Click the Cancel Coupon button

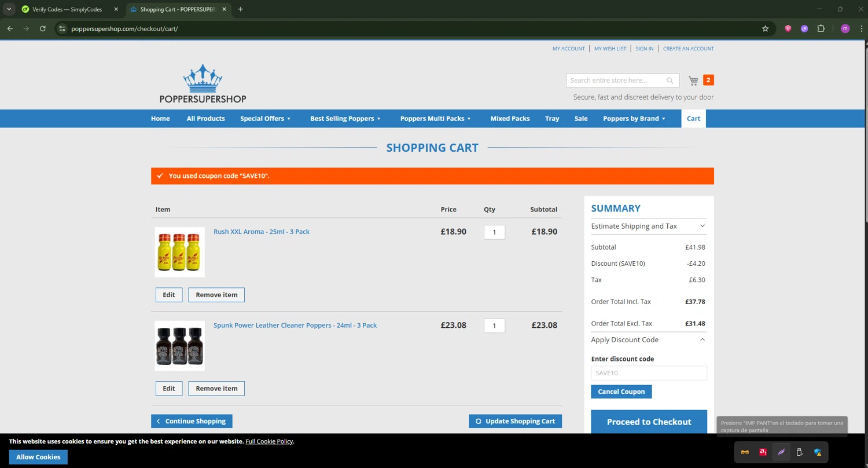[621, 392]
